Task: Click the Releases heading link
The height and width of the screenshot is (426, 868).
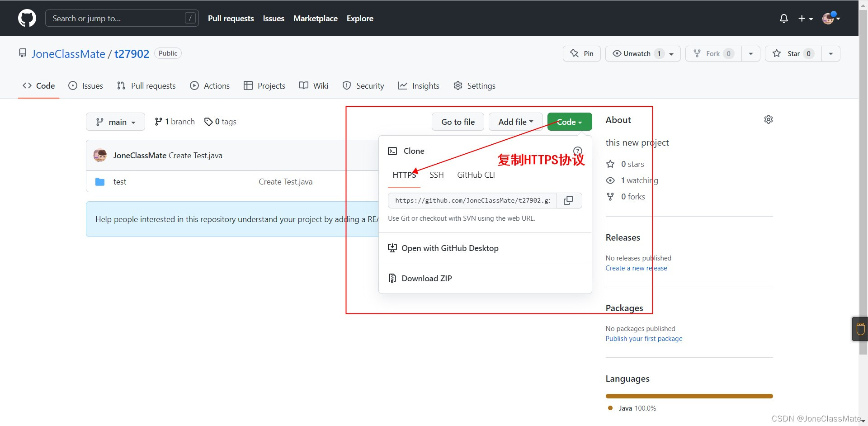Action: [x=623, y=237]
